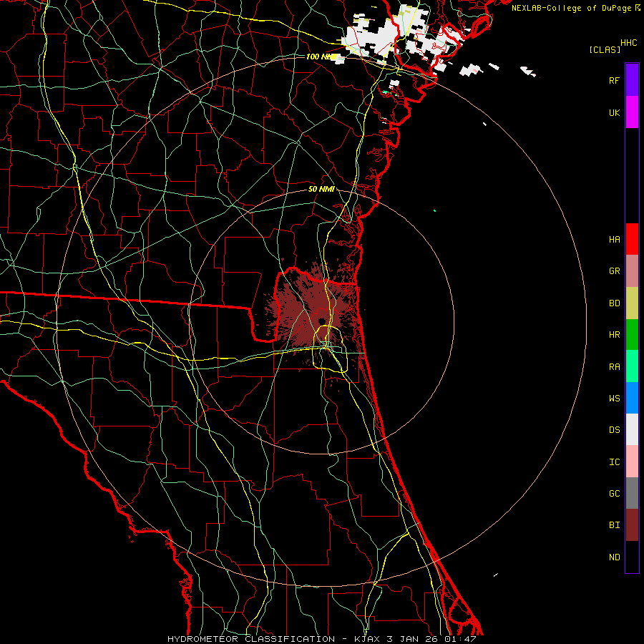
Task: Click the WS legend label
Action: [614, 399]
